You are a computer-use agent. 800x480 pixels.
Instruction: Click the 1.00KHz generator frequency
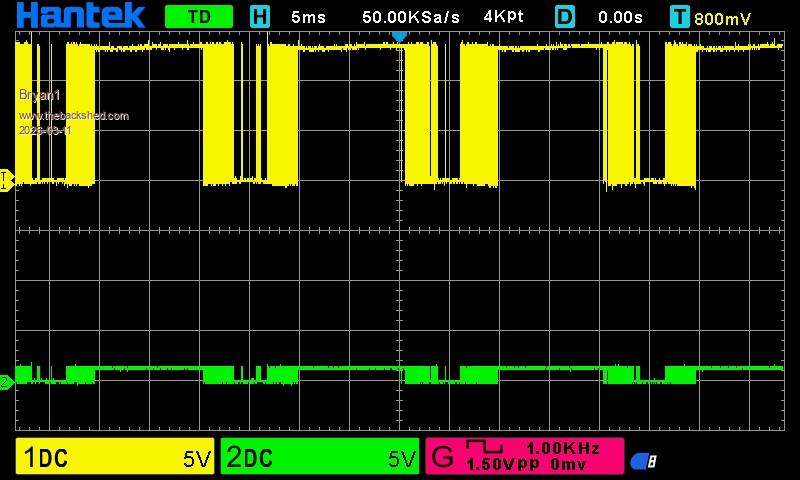click(563, 449)
